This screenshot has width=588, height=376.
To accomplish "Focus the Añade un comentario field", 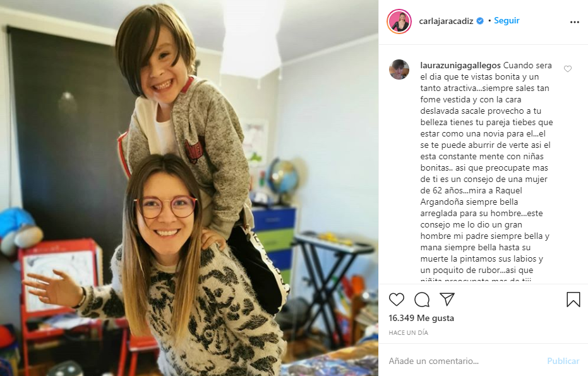I will 465,361.
